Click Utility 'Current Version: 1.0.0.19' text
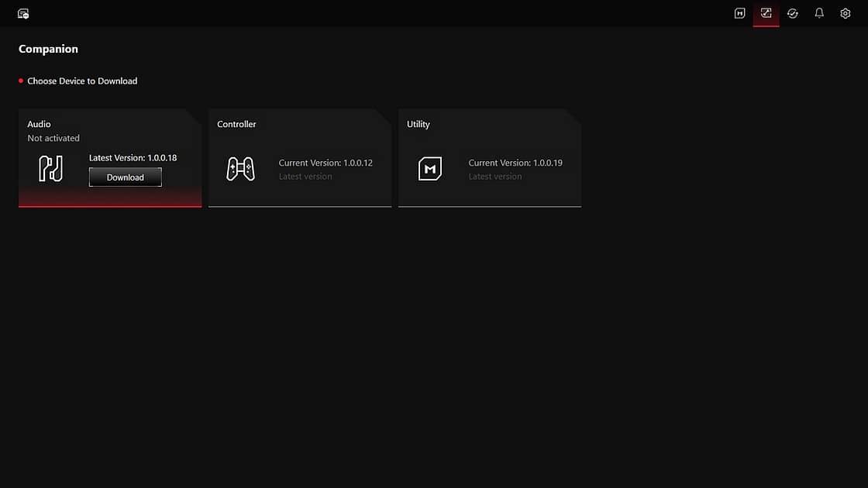Screen dimensions: 868x488 [x=515, y=163]
